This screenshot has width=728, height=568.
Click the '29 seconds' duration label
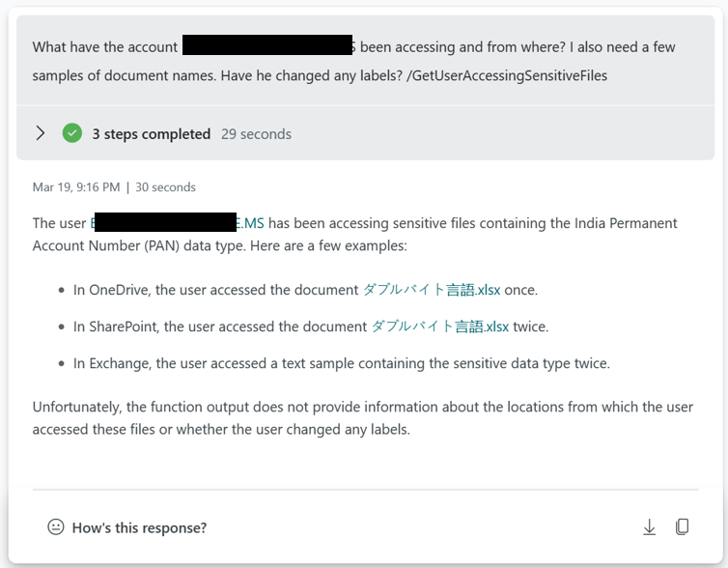[x=256, y=133]
